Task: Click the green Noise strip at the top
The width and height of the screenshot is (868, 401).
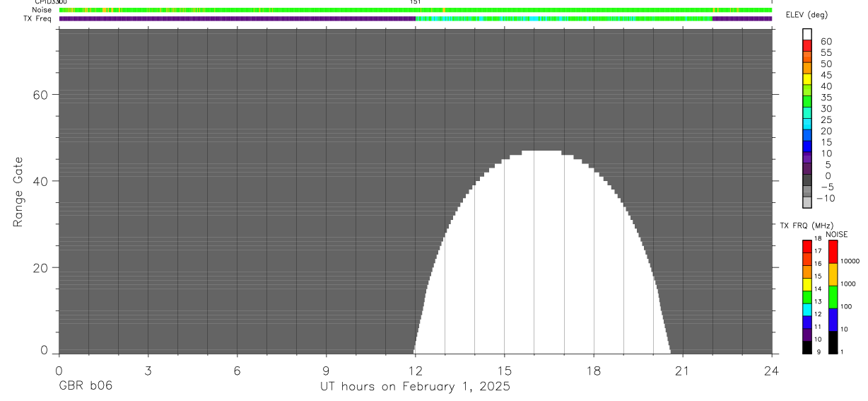Action: click(x=415, y=10)
